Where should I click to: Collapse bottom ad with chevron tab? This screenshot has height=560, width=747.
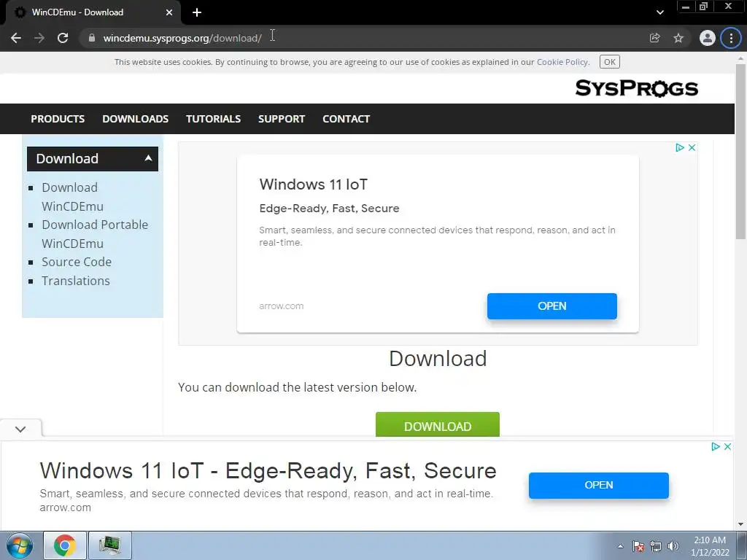pyautogui.click(x=20, y=429)
